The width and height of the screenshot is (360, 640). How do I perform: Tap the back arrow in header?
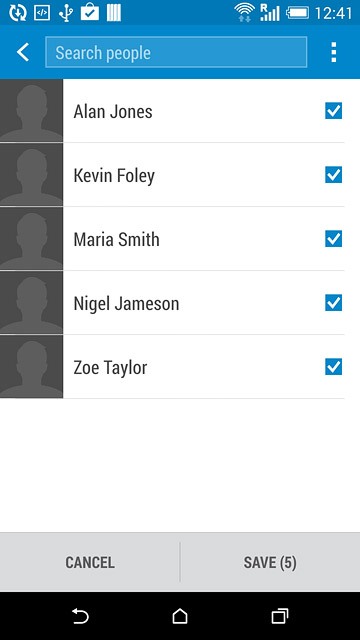(x=23, y=52)
